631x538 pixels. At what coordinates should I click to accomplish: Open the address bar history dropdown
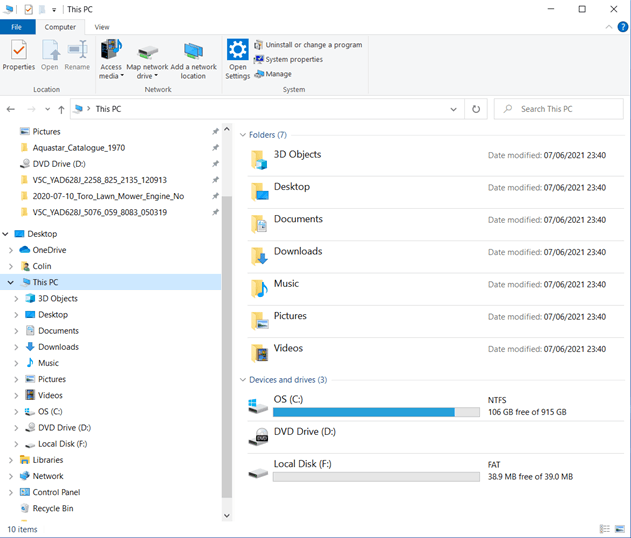pyautogui.click(x=453, y=109)
